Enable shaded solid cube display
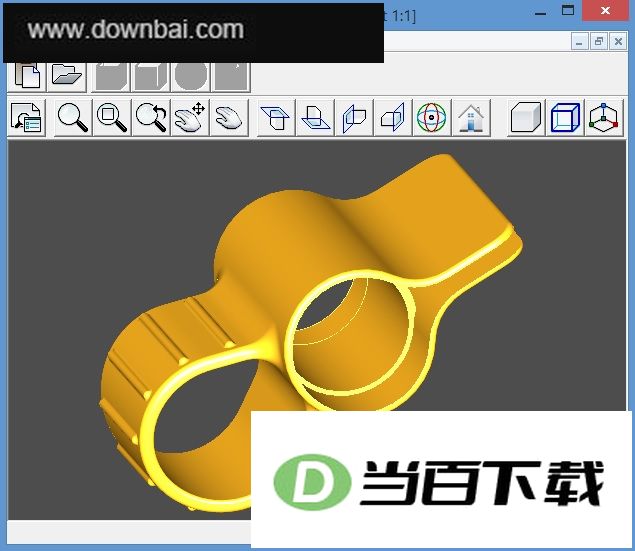This screenshot has width=635, height=551. coord(526,118)
